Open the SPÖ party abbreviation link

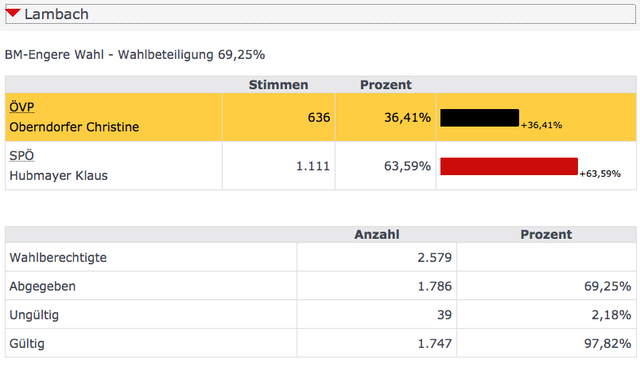click(x=22, y=156)
